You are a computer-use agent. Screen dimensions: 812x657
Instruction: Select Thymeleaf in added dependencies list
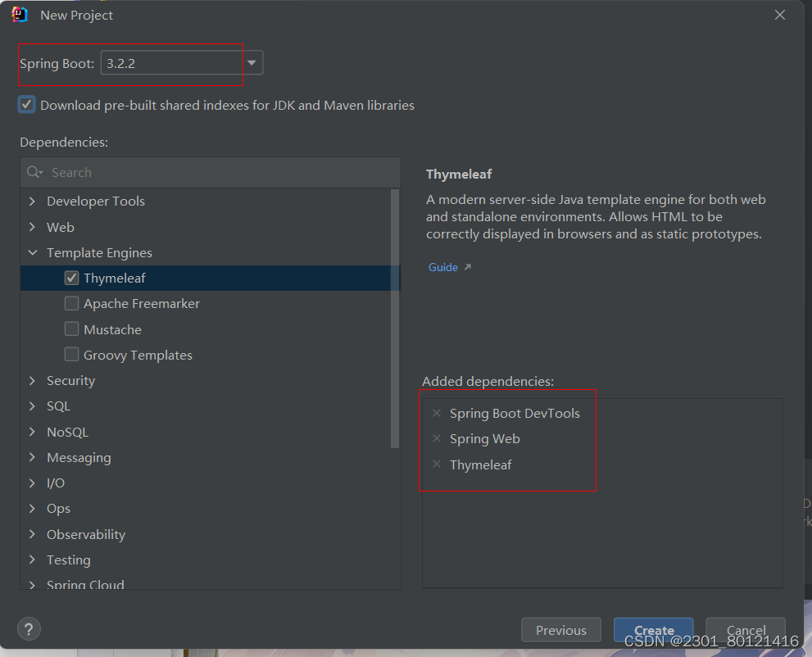(x=481, y=465)
